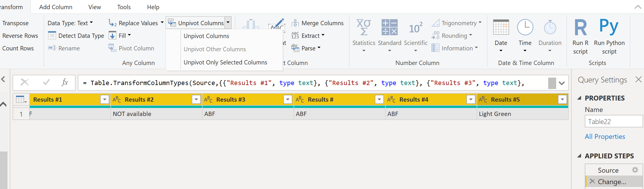Screen dimensions: 644x189
Task: Open Replace Values dropdown arrow
Action: click(x=162, y=22)
